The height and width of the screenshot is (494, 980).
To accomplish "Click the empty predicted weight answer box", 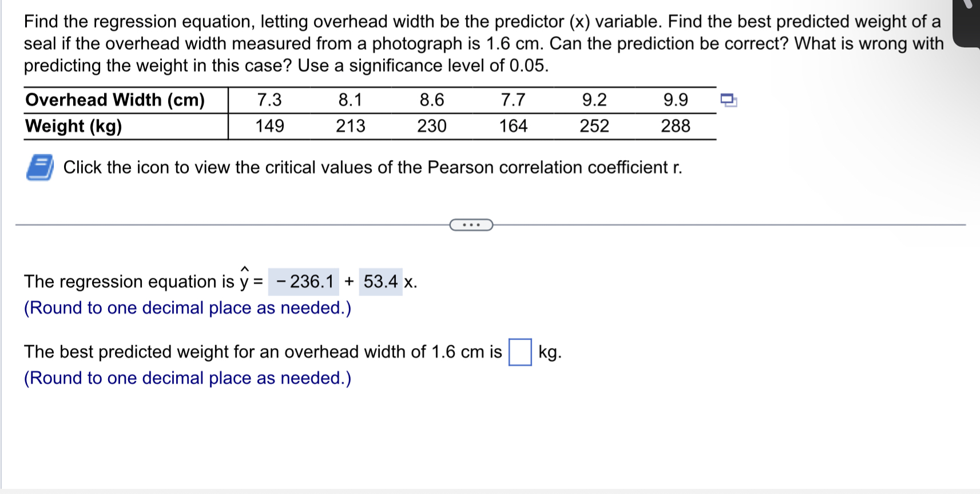I will click(x=519, y=352).
